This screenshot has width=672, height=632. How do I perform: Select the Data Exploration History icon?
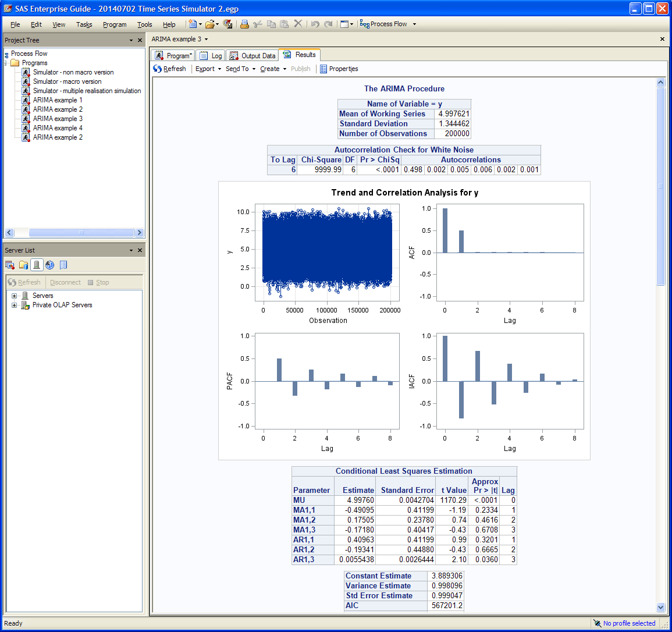pos(63,265)
